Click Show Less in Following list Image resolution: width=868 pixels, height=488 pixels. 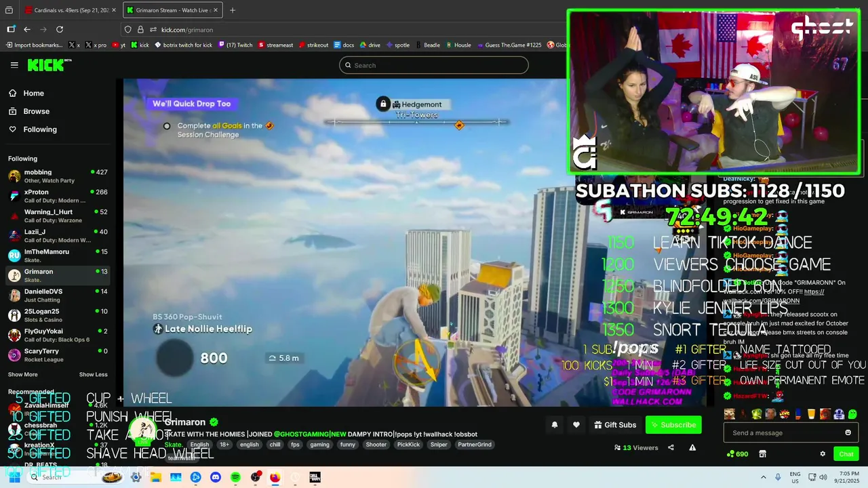93,374
